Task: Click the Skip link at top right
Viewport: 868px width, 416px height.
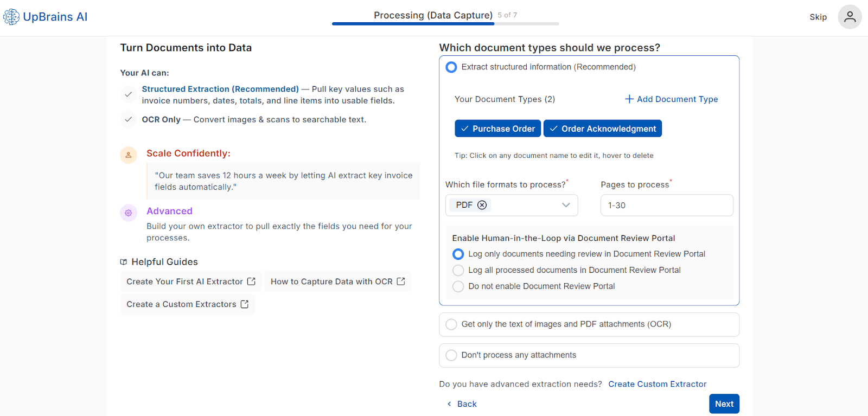Action: (818, 17)
